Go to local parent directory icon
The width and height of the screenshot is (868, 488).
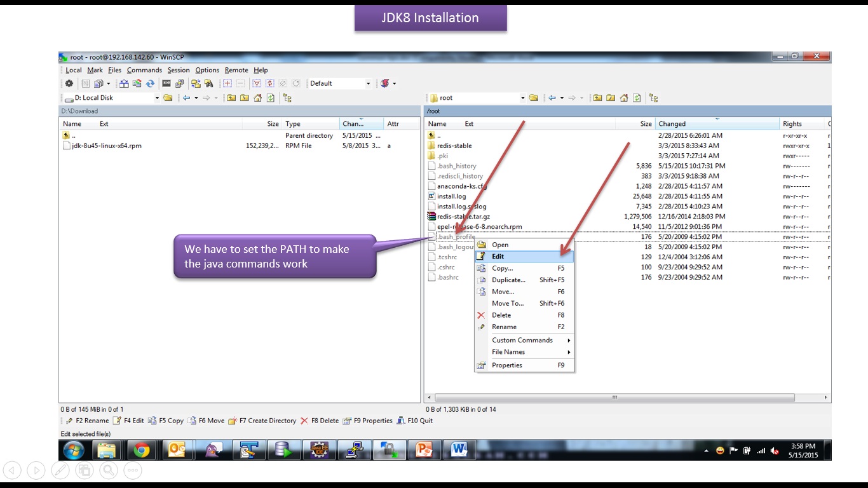[x=231, y=98]
